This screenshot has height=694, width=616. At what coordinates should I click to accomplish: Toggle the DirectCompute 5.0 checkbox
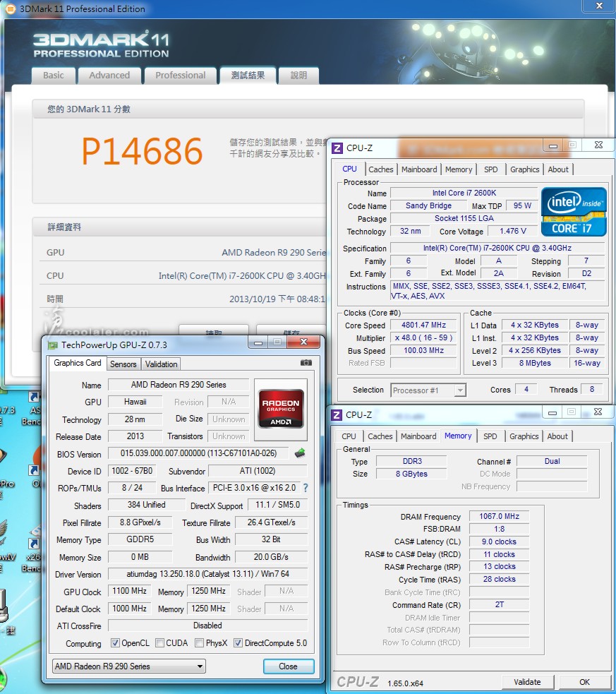[238, 642]
